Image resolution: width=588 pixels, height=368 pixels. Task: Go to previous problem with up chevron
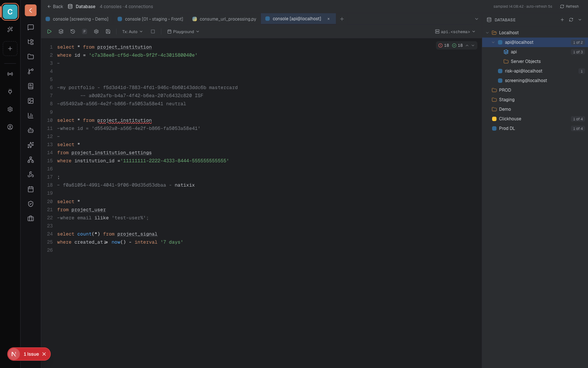(467, 46)
